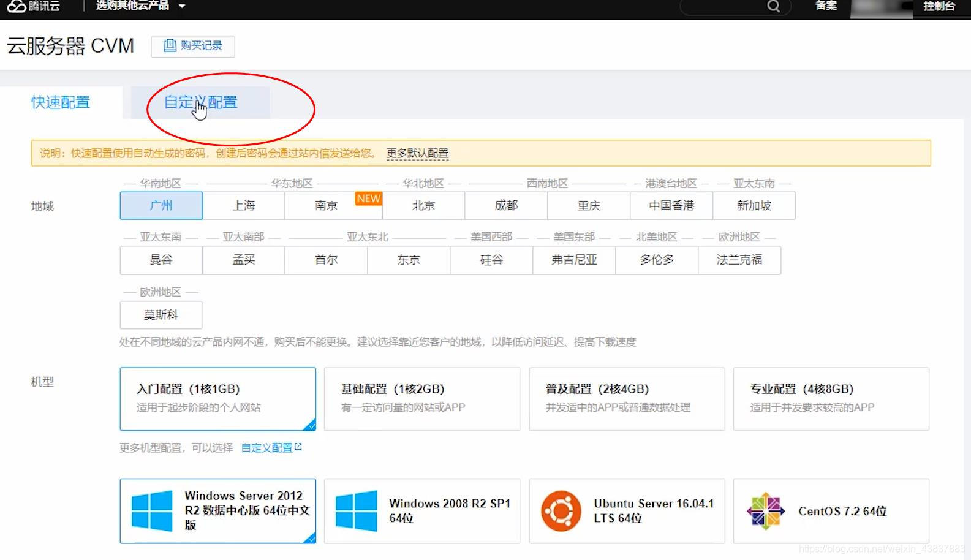Select the 上海 region

[244, 206]
